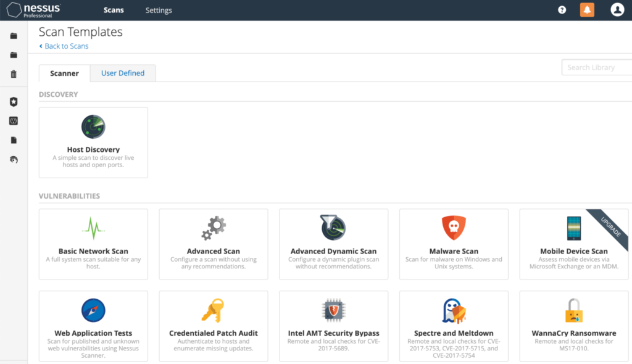
Task: Select the Basic Network Scan title
Action: point(93,251)
